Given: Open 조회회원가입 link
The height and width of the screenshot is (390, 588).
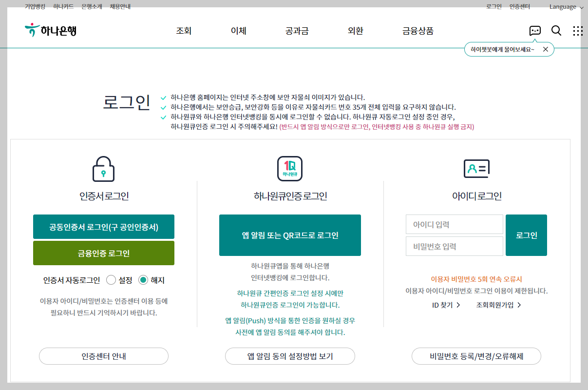Looking at the screenshot, I should coord(499,305).
